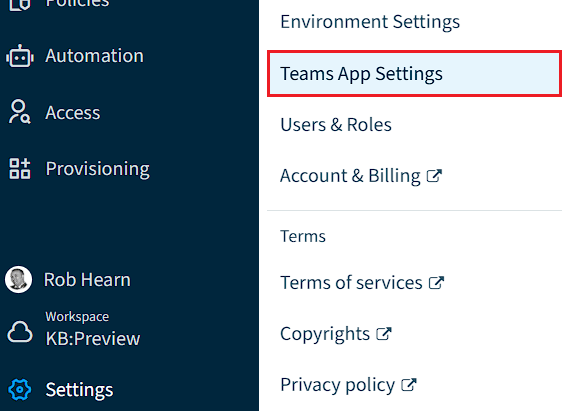Open the Account & Billing link
This screenshot has width=566, height=411.
coord(350,176)
